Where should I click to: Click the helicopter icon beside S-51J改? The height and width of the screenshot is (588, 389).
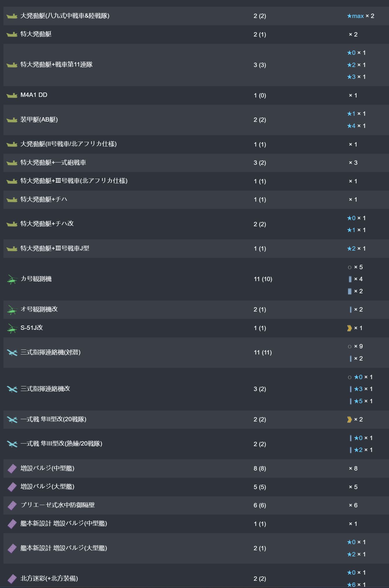coord(12,328)
